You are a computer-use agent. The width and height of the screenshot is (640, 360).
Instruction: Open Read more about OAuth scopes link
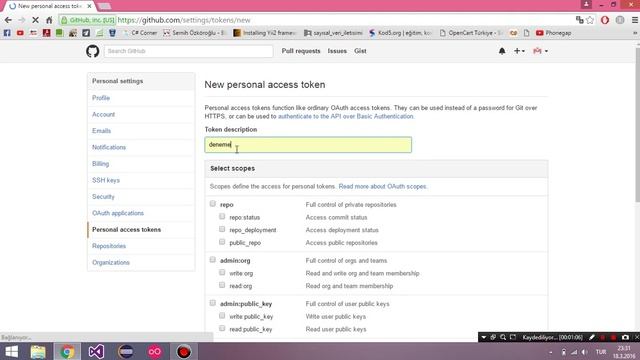(383, 186)
